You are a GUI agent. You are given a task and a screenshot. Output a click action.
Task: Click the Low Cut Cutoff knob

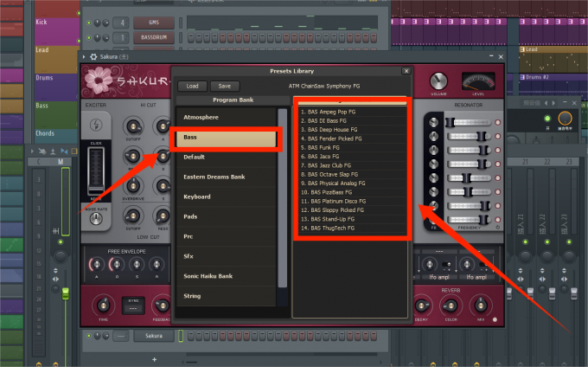[x=133, y=216]
